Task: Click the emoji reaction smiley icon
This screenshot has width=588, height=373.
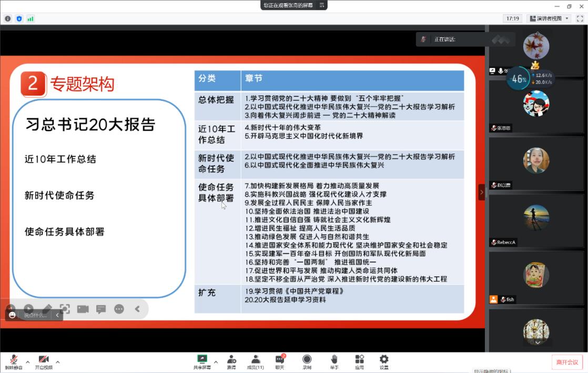Action: tap(13, 315)
